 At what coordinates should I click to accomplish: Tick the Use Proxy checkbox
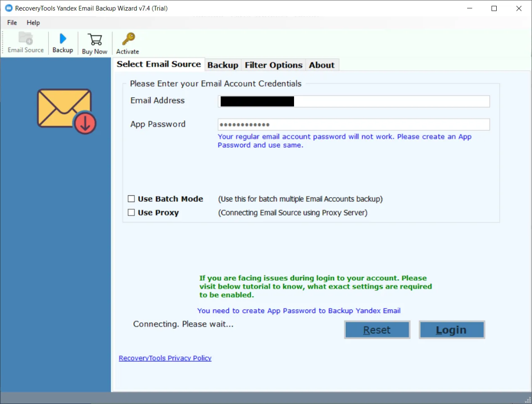pyautogui.click(x=131, y=213)
